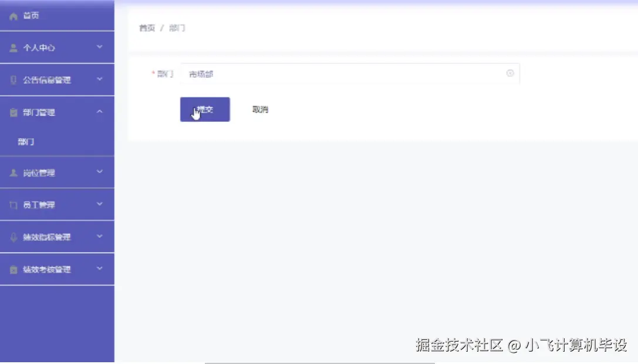
Task: Click the 部门 field label
Action: [165, 73]
